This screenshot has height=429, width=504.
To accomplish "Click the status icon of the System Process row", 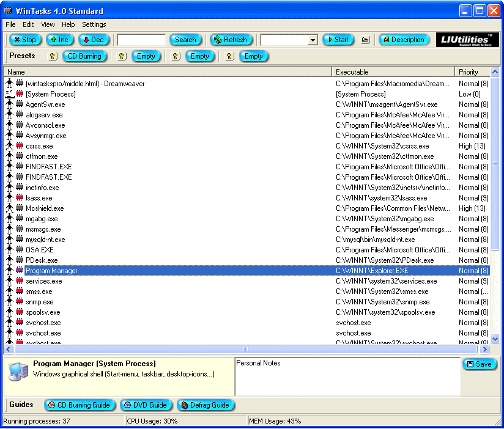I will tap(10, 94).
